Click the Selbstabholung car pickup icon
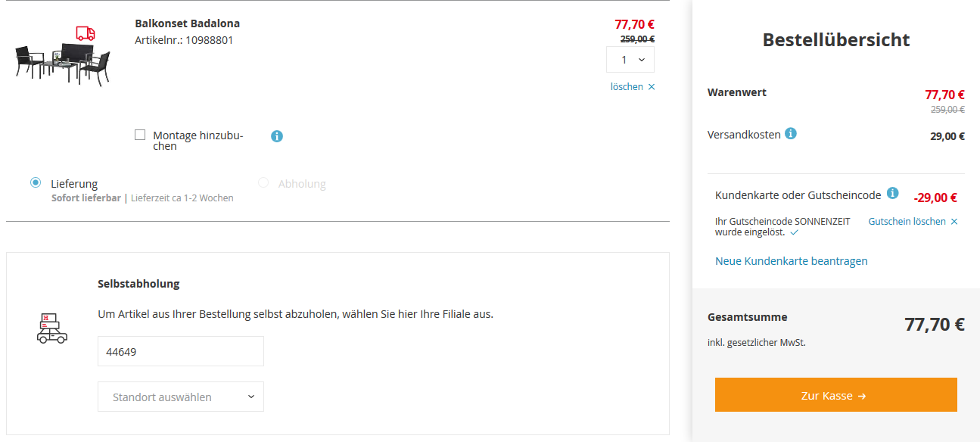Screen dimensions: 980x442 51,328
